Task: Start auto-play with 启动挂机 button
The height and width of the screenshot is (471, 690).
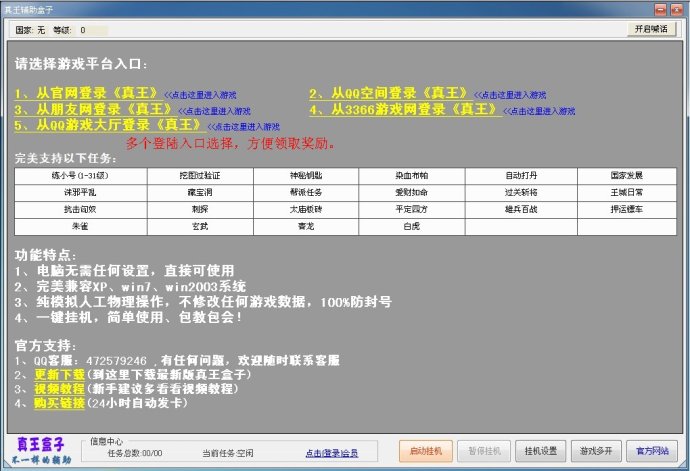Action: (426, 451)
